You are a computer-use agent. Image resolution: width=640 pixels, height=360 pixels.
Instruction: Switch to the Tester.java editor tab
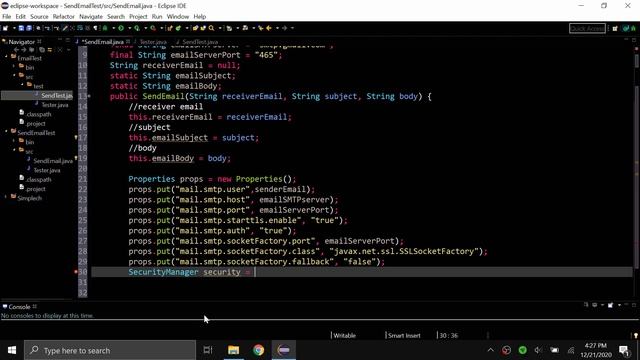click(x=153, y=42)
